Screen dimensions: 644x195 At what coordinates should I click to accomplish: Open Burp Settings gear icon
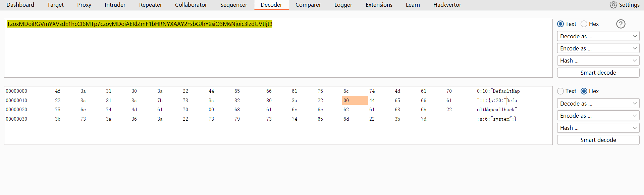pos(613,5)
